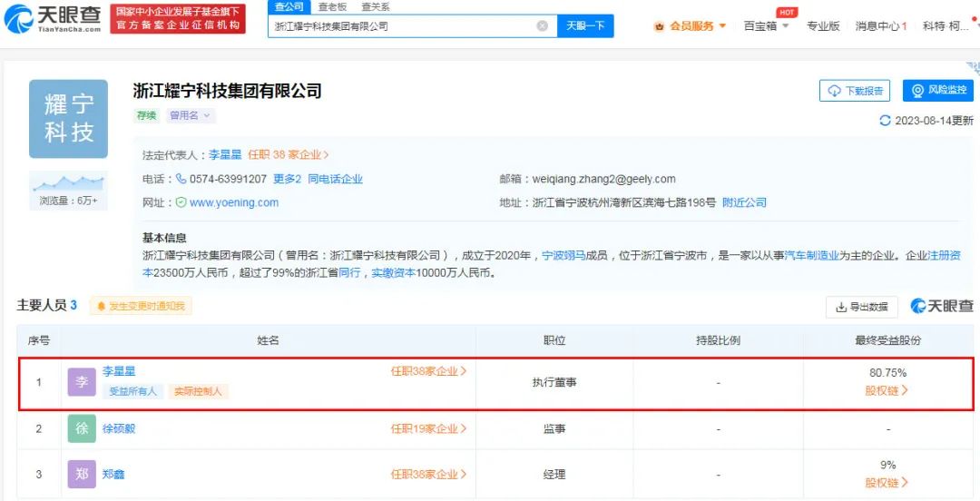Click the 导出数据 button
This screenshot has height=501, width=980.
pyautogui.click(x=862, y=307)
